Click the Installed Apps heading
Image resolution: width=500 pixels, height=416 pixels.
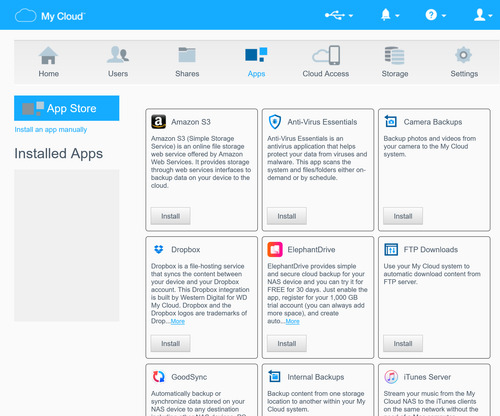pyautogui.click(x=58, y=154)
